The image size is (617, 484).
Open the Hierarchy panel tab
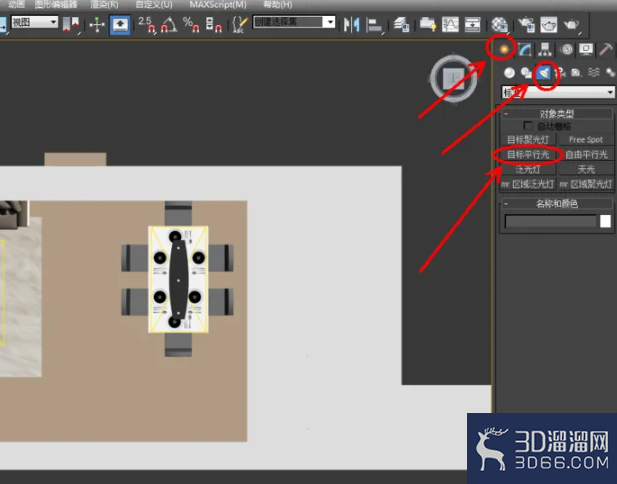(x=545, y=50)
